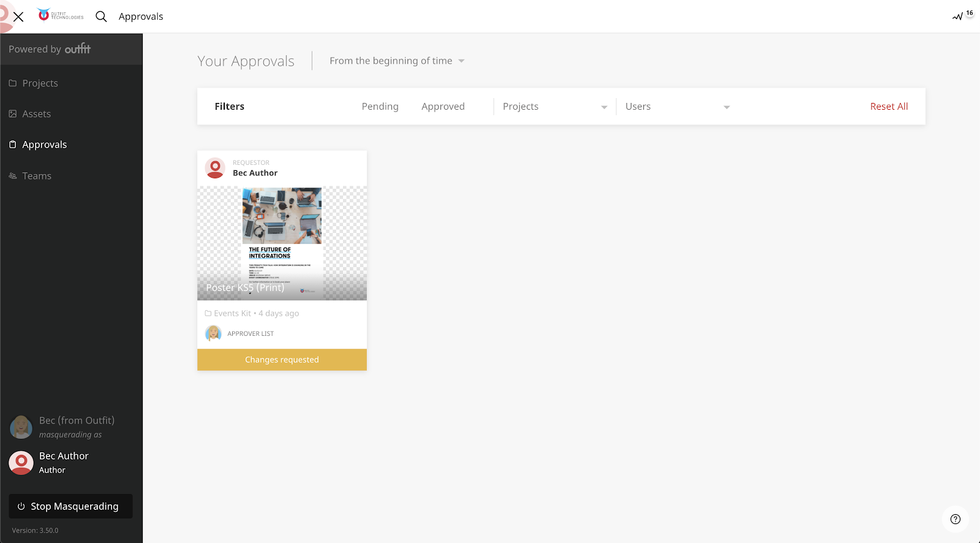Click the 'Bec Author' requestor name on card
This screenshot has height=543, width=980.
click(x=255, y=173)
